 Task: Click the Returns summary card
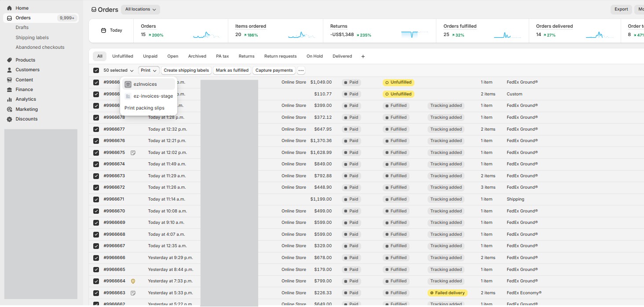click(380, 31)
